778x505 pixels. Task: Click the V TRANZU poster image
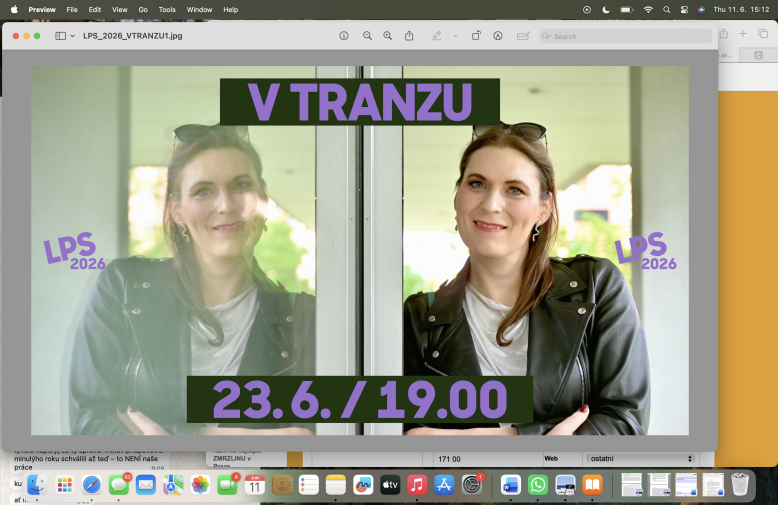360,251
